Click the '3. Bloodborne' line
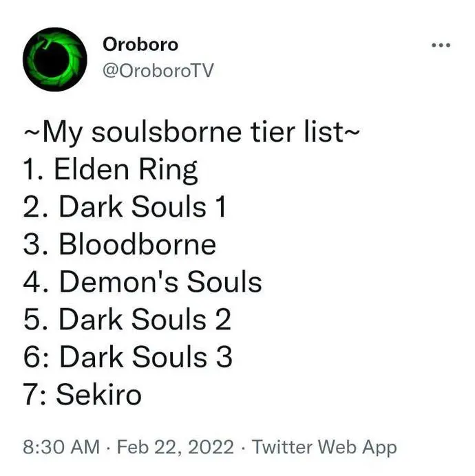Viewport: 475px width, 476px height. (x=120, y=245)
